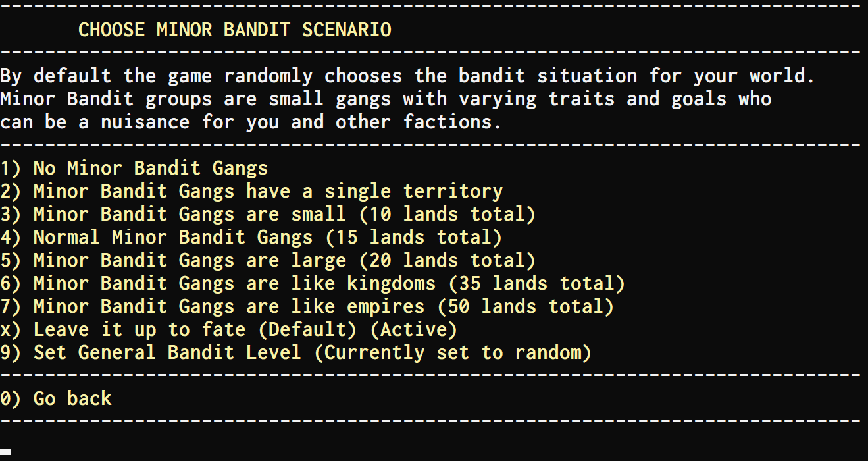Viewport: 868px width, 461px height.
Task: Choose large gangs with 20 lands total
Action: pos(268,260)
